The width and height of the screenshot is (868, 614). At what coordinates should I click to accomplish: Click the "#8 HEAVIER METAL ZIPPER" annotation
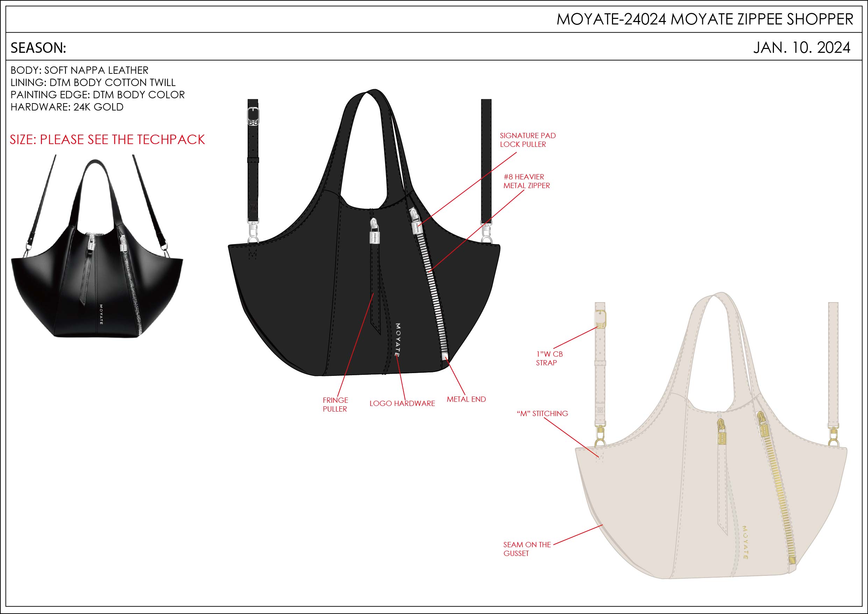527,181
